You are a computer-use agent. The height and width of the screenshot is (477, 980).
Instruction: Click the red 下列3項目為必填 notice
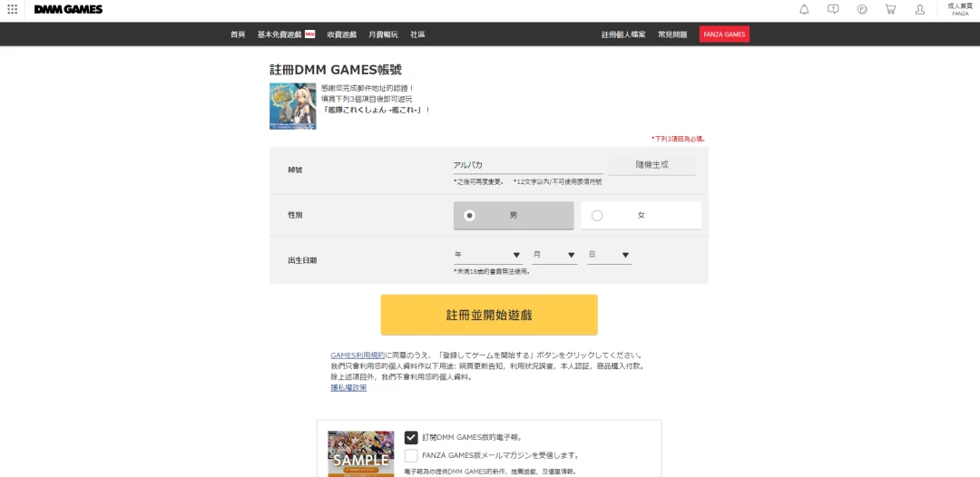pos(678,139)
